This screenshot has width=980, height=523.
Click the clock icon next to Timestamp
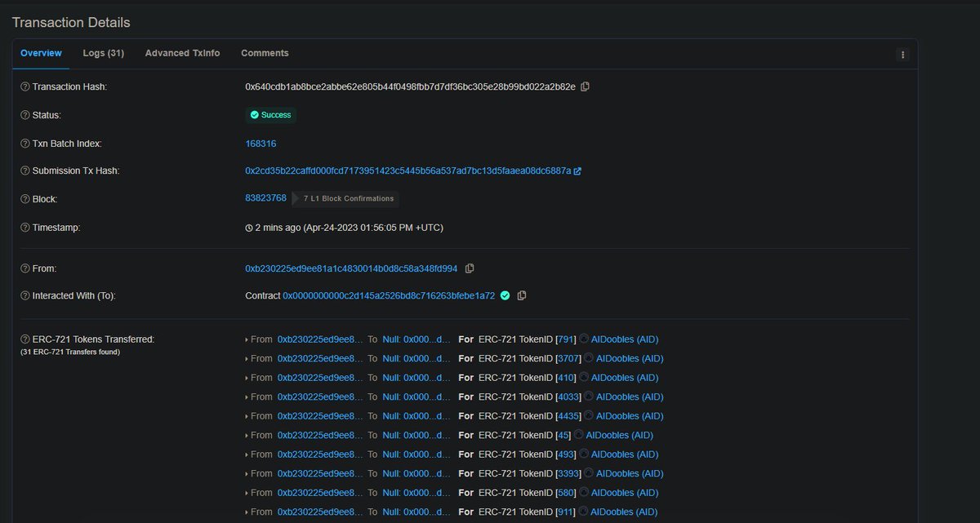248,228
